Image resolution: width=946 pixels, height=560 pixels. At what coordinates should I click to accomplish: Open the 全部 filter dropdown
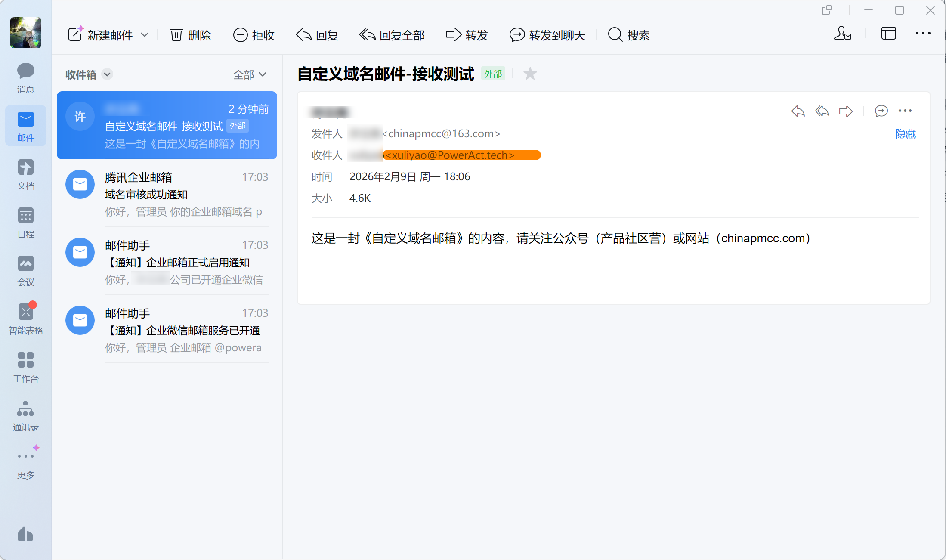point(250,74)
